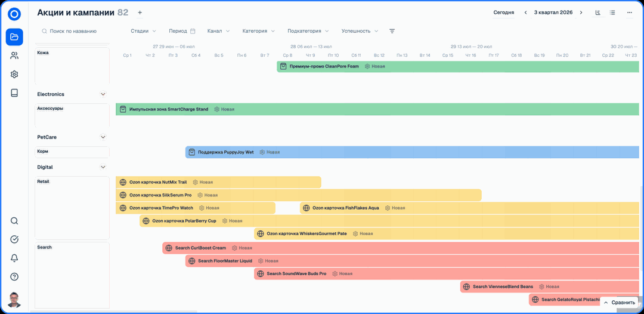Screen dimensions: 644x314
Task: Click globe icon on FishFlakes Aqua bar
Action: click(x=306, y=208)
